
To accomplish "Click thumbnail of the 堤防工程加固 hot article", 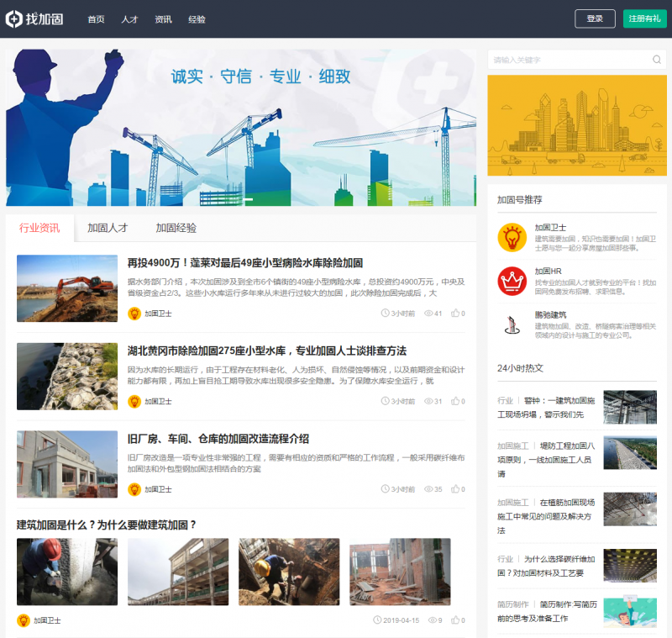I will coord(630,453).
